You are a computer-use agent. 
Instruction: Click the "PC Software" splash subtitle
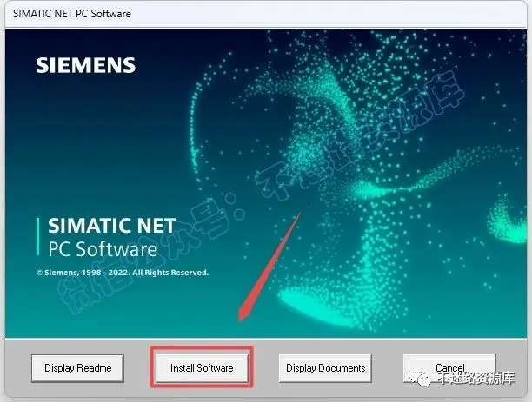coord(103,249)
